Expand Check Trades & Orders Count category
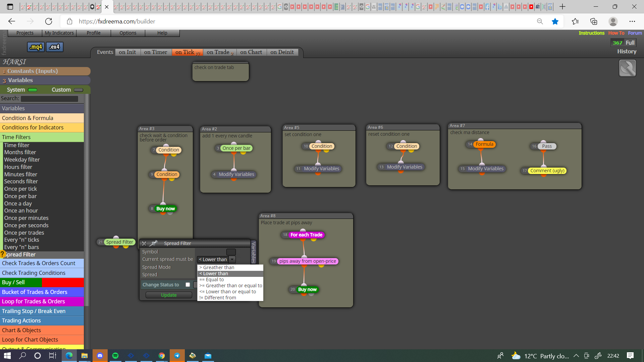The image size is (644, 362). pos(42,263)
